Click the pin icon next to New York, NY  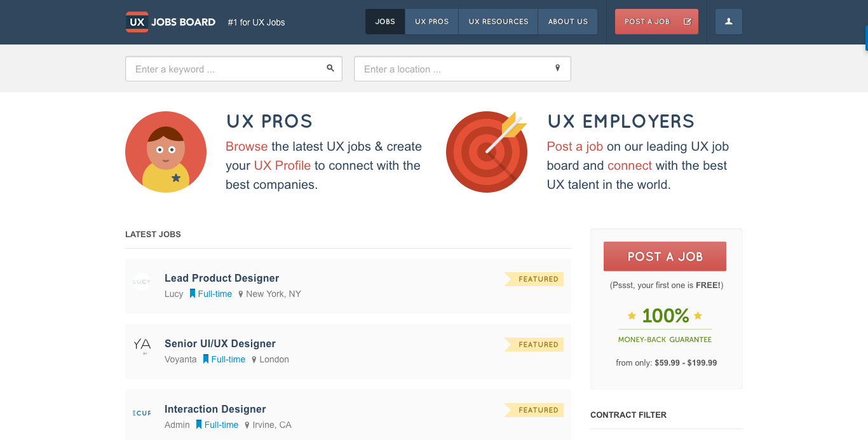(x=241, y=294)
